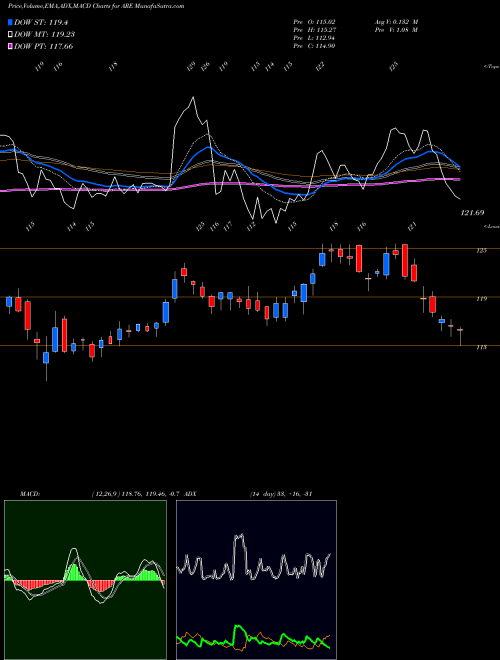Click the MACD (12,26,9) values text
Screen dimensions: 500x660
click(136, 494)
